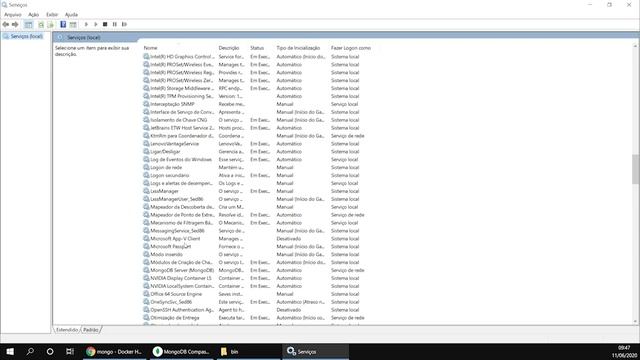
Task: Click the vertical scrollbar thumb in services list
Action: 636,169
